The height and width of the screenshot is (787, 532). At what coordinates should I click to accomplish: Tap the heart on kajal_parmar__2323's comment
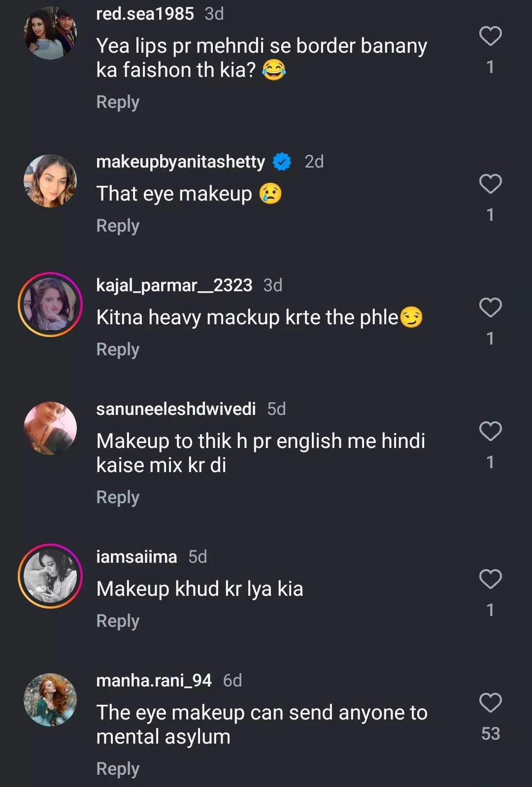pos(490,308)
